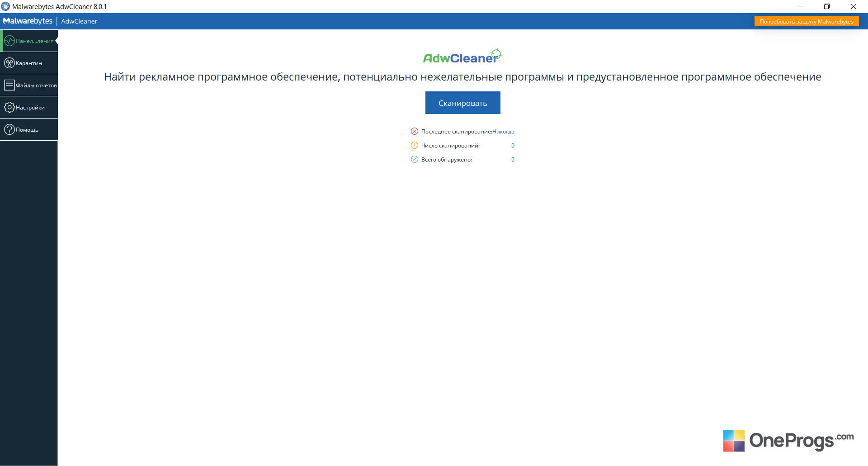
Task: Open the Помощь section
Action: [29, 129]
